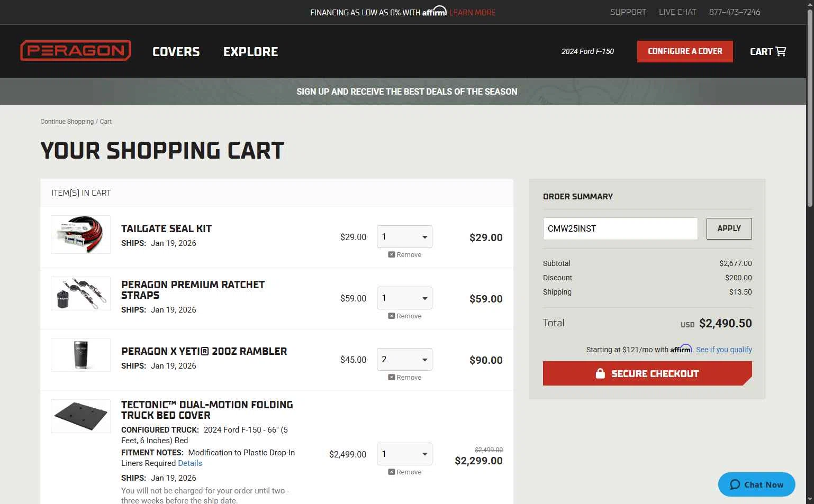The width and height of the screenshot is (814, 504).
Task: Open Yeti Rambler quantity dropdown
Action: [404, 360]
